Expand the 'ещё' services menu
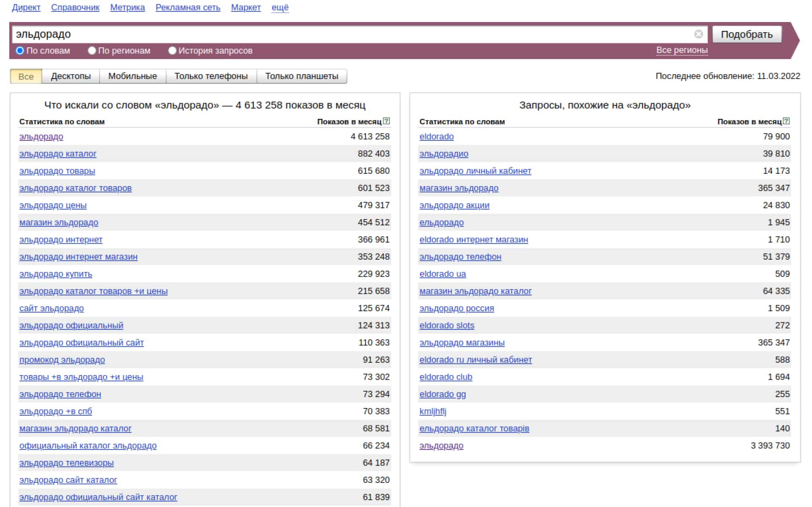The image size is (812, 507). [280, 8]
